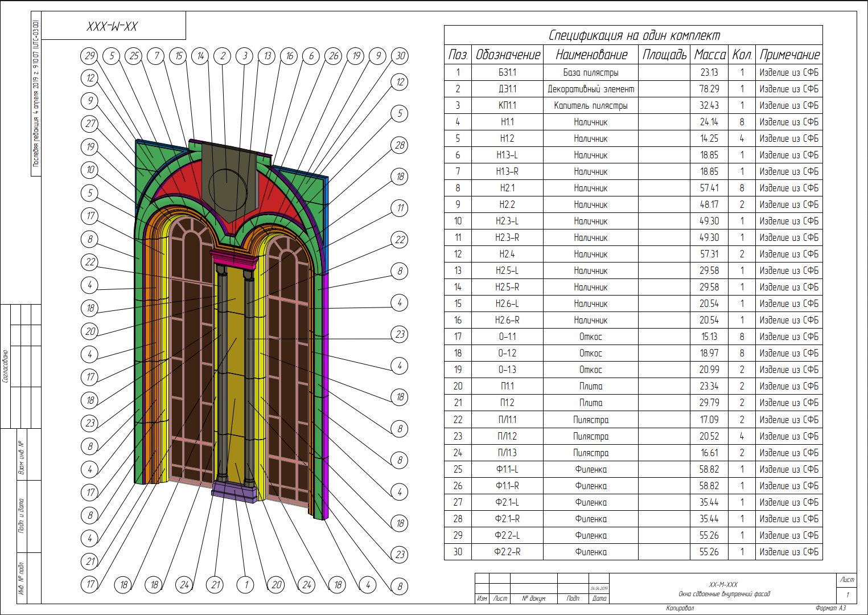This screenshot has width=868, height=615.
Task: Select designation cell "Н2.4"
Action: (x=507, y=254)
